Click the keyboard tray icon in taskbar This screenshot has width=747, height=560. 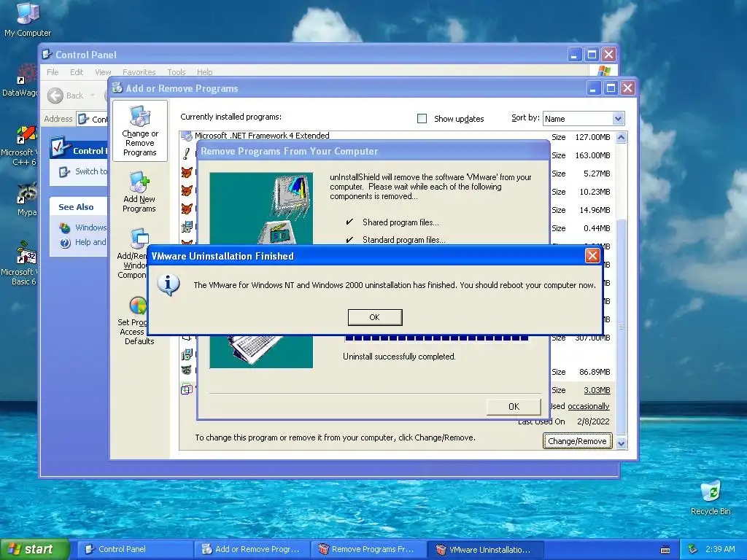[665, 550]
